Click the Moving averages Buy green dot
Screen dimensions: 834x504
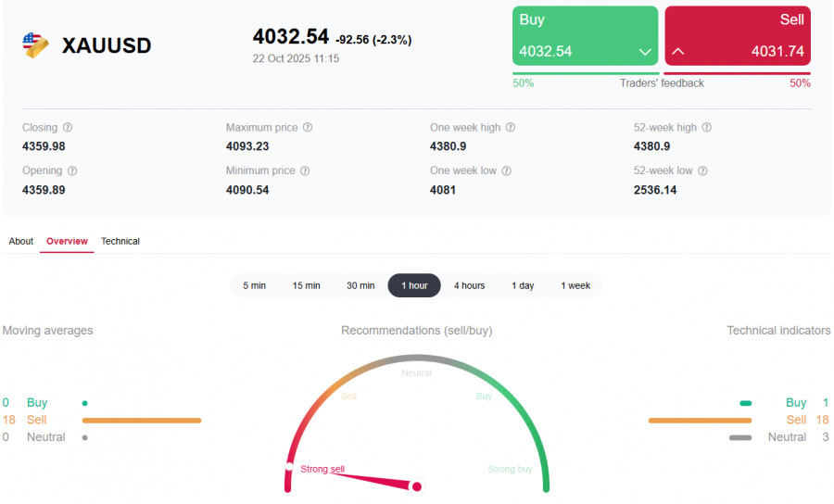tap(85, 404)
